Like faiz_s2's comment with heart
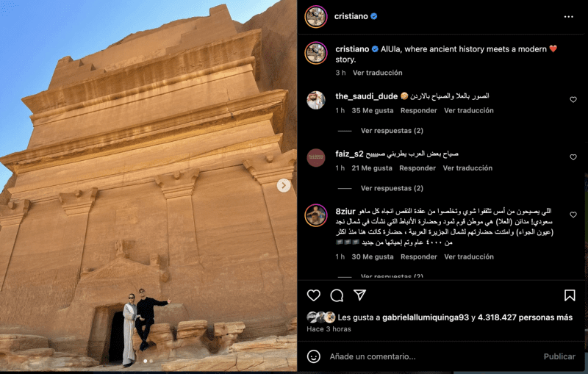This screenshot has width=588, height=374. point(573,157)
